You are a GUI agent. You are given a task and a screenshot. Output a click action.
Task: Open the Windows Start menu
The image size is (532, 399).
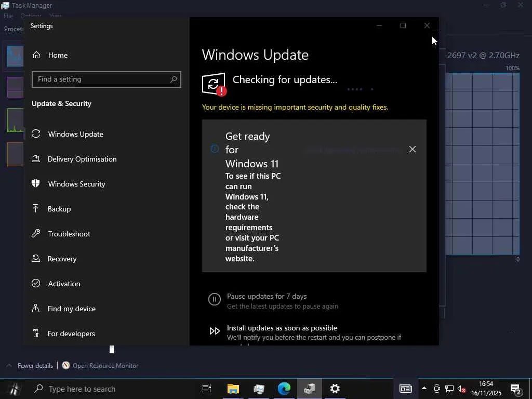pos(14,389)
